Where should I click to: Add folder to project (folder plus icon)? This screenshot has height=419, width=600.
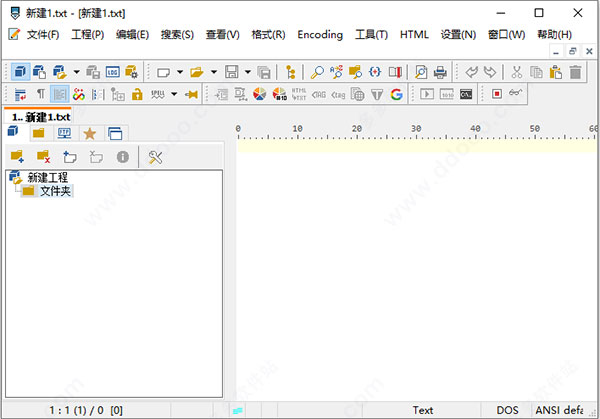point(18,157)
